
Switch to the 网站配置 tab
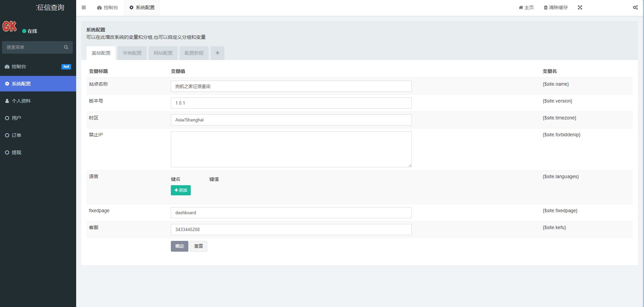(x=163, y=53)
